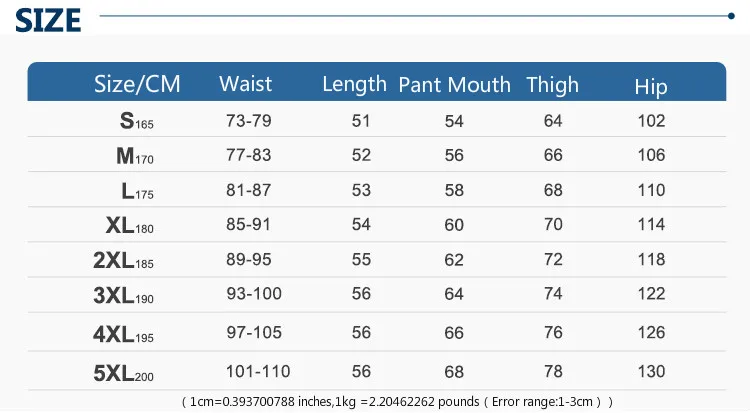Select the Length column header
The image size is (750, 413).
[x=354, y=84]
